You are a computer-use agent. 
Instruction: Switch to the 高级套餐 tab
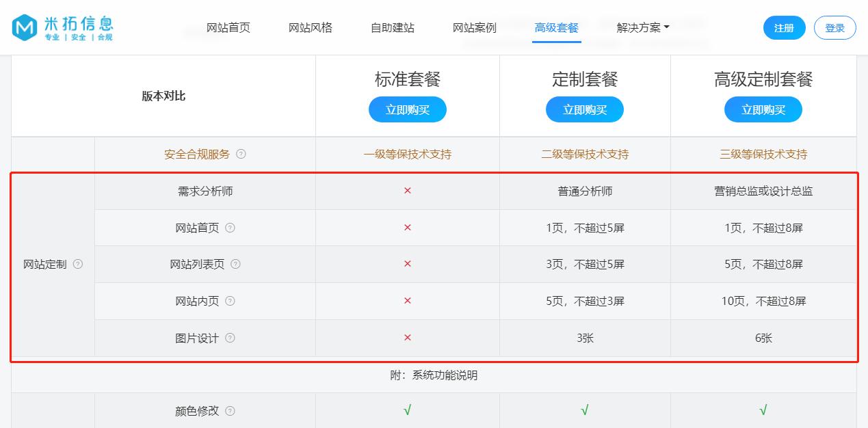[556, 29]
